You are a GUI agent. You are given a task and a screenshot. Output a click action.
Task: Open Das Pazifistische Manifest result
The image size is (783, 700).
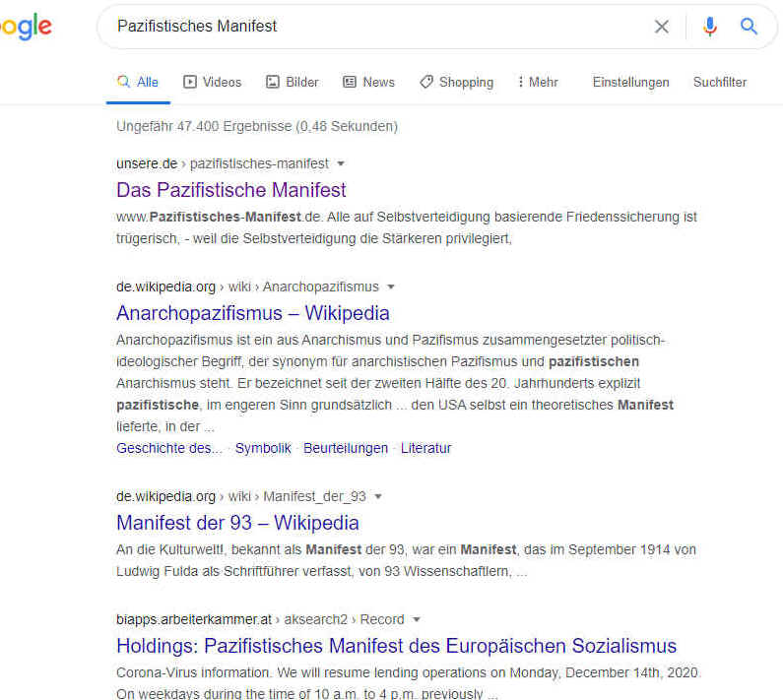[x=231, y=190]
